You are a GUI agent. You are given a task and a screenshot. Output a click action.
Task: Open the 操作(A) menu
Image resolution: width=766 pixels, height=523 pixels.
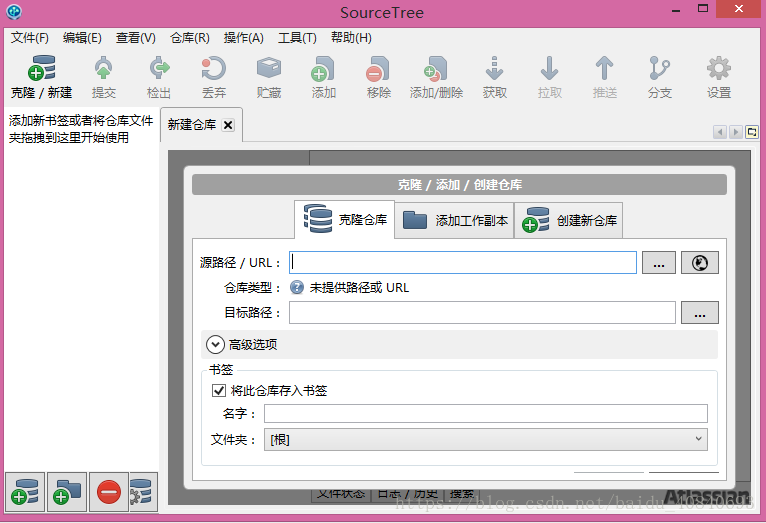pyautogui.click(x=243, y=38)
